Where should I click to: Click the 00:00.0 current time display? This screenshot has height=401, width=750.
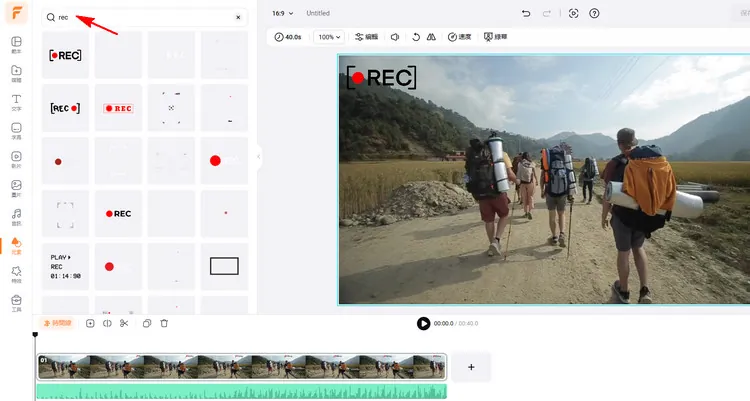click(x=443, y=323)
